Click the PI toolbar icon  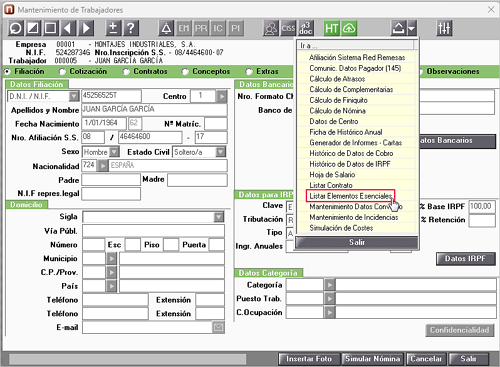[236, 28]
